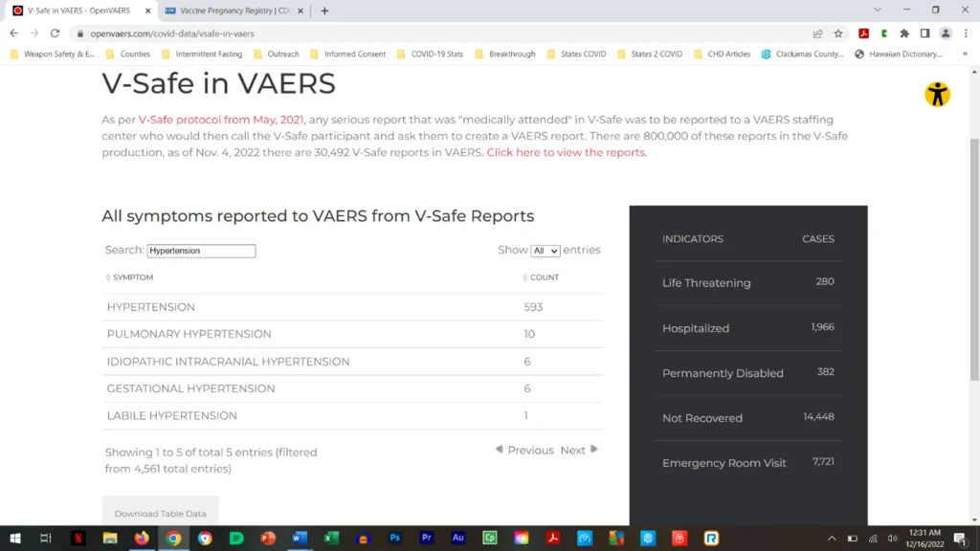Open the Adobe Acrobat extension icon

point(863,33)
